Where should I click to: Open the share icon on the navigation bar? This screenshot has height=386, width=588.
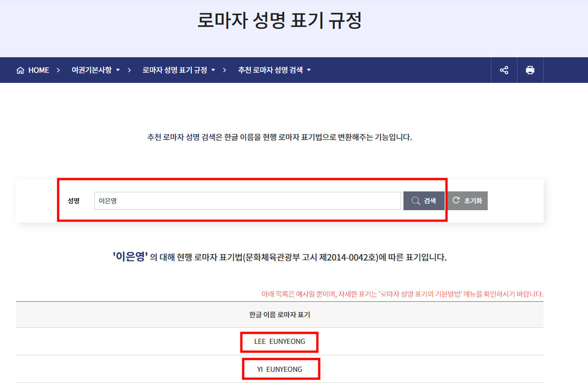pyautogui.click(x=504, y=70)
